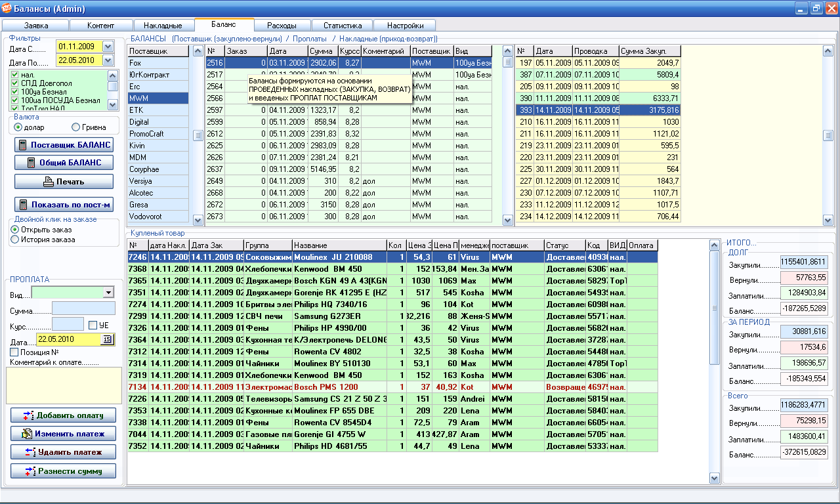Open the Статистика tab
This screenshot has width=840, height=504.
343,26
